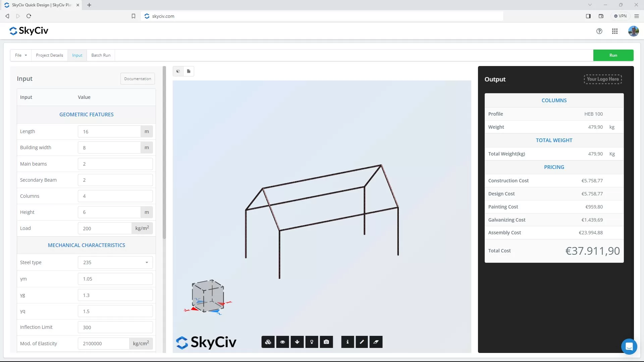Click the browser address bar showing skyciv.com

tap(322, 16)
